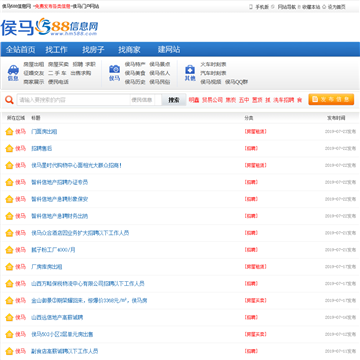Click house icon in 门面房出租 row

9,132
